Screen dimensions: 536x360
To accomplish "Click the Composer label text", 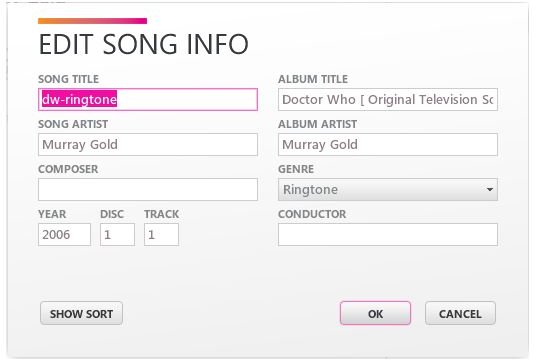I will click(x=68, y=169).
